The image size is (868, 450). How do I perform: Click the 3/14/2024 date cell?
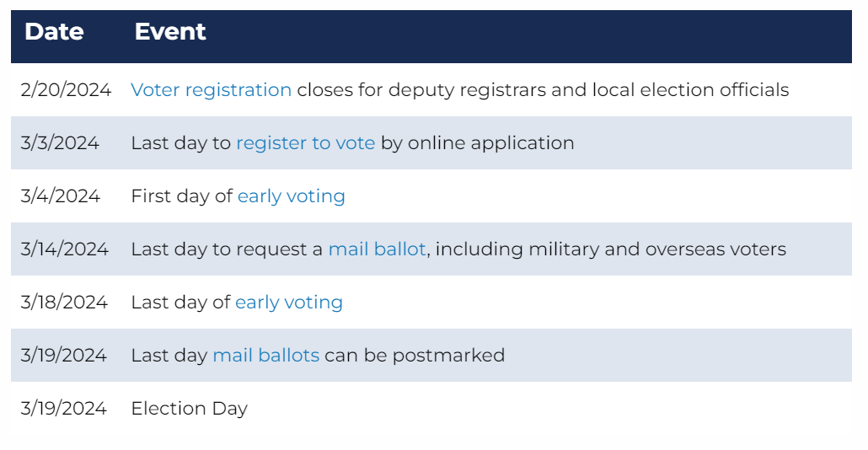65,249
